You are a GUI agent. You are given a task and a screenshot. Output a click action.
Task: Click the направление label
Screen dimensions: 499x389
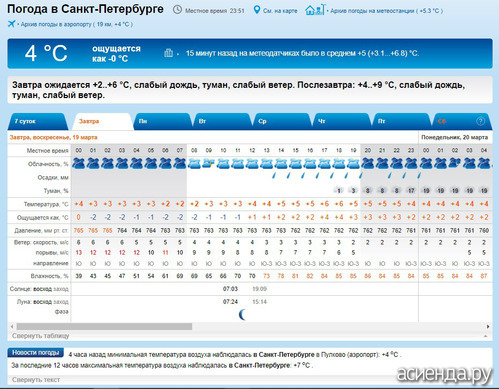pos(50,263)
